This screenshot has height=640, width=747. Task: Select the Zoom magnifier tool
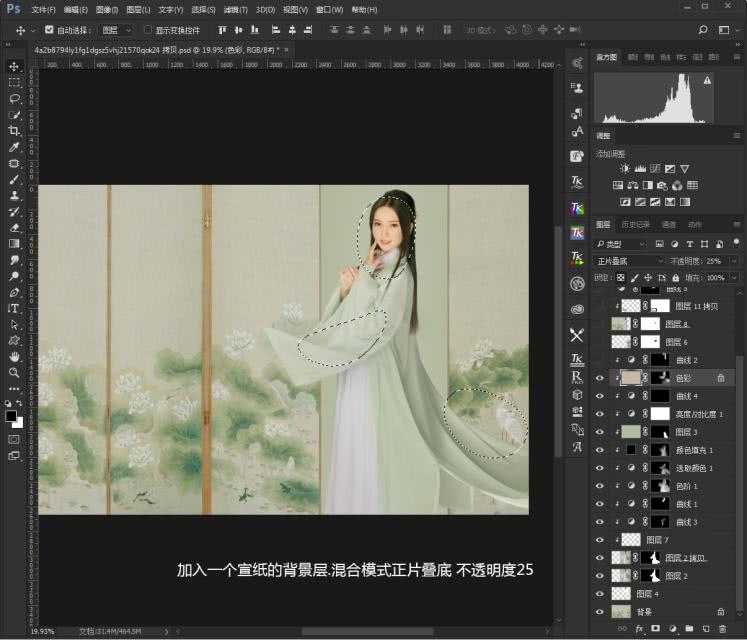(14, 372)
